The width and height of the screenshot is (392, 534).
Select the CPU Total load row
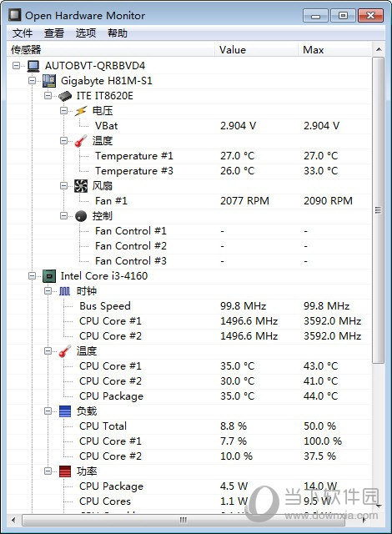click(x=188, y=426)
